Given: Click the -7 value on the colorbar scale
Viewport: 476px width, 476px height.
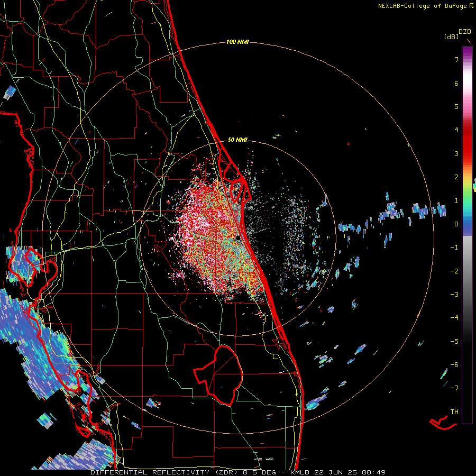Looking at the screenshot, I should click(x=454, y=388).
